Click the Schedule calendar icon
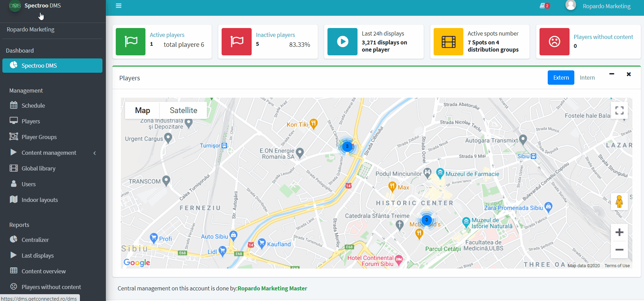Viewport: 644px width, 301px height. [x=14, y=105]
